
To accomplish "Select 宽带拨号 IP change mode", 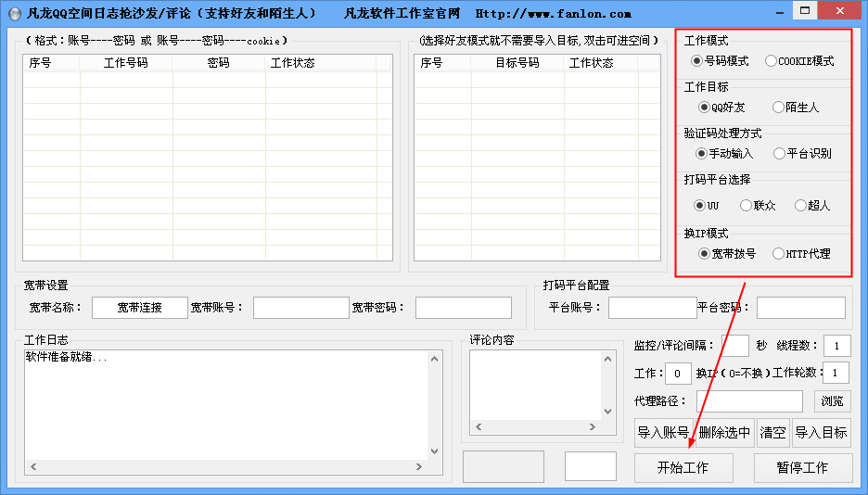I will [x=727, y=253].
